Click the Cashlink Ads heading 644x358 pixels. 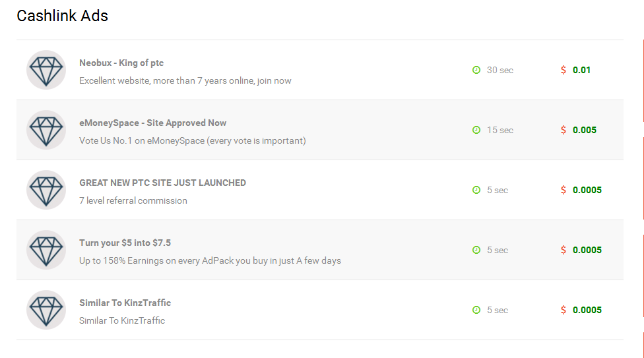[x=62, y=16]
